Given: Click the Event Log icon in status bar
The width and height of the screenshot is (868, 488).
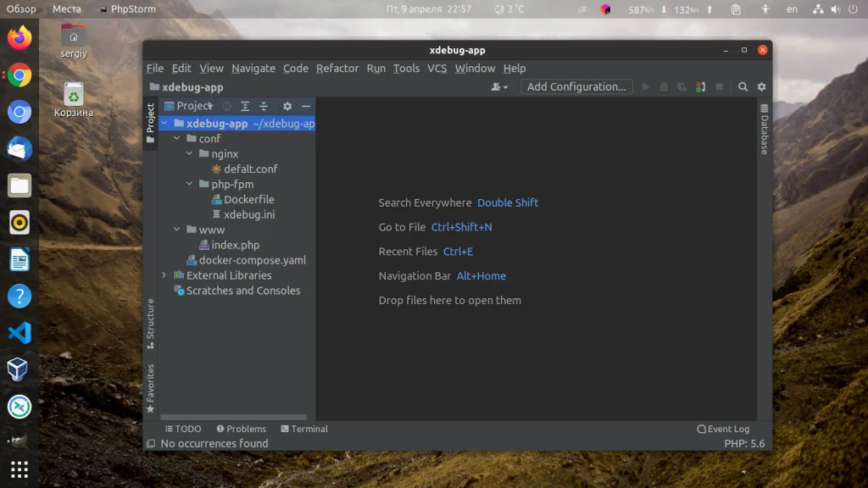Looking at the screenshot, I should pos(702,429).
